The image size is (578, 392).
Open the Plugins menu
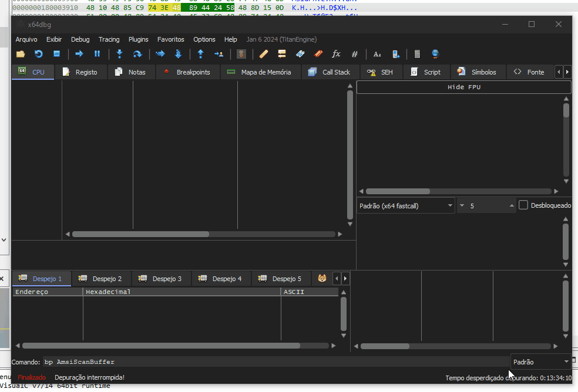138,39
